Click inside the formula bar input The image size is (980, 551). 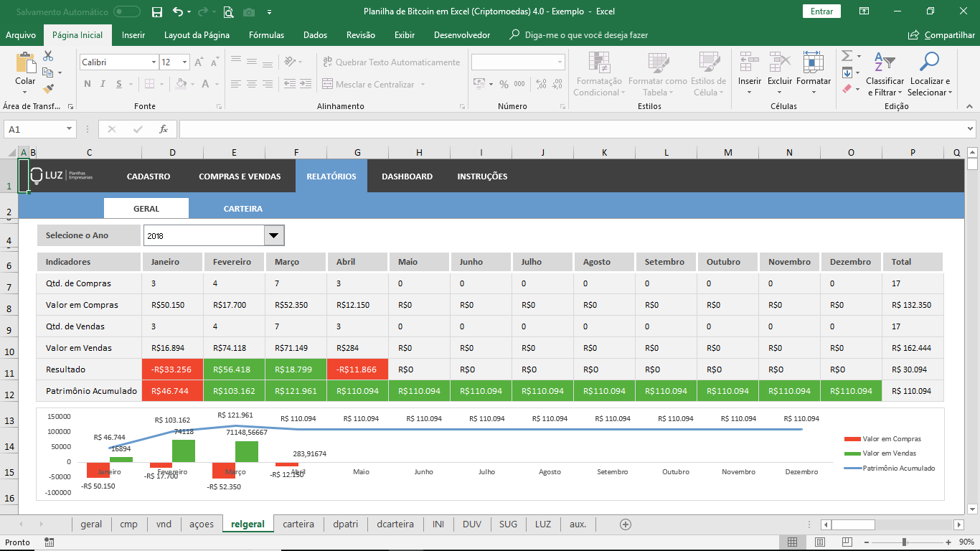(567, 129)
